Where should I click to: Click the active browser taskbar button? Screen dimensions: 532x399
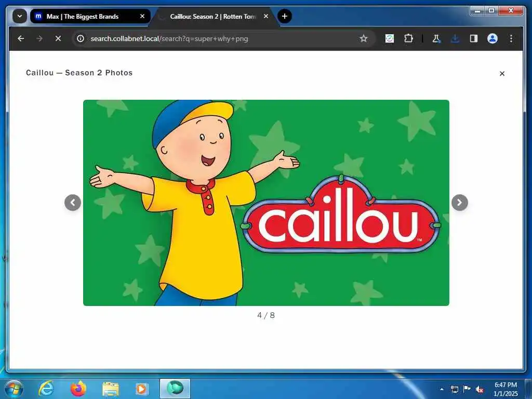tap(175, 389)
